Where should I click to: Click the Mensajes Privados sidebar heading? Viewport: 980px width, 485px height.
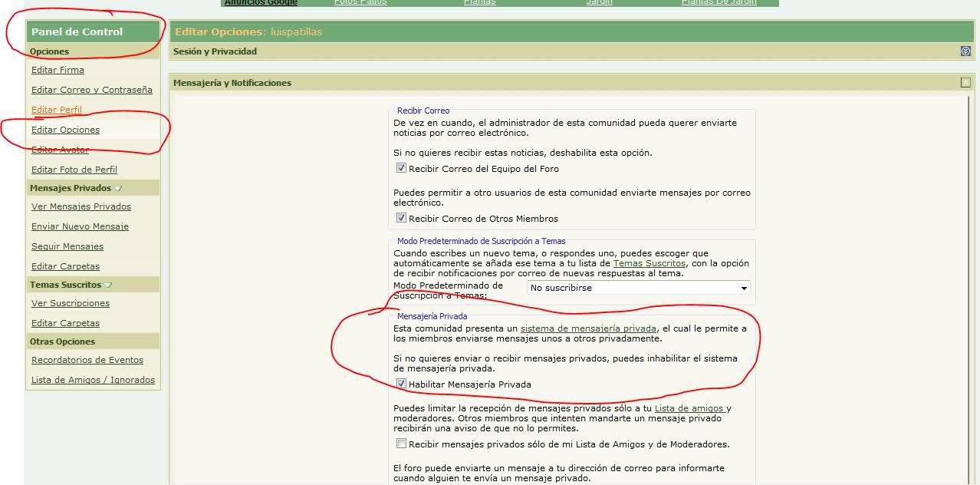[71, 188]
